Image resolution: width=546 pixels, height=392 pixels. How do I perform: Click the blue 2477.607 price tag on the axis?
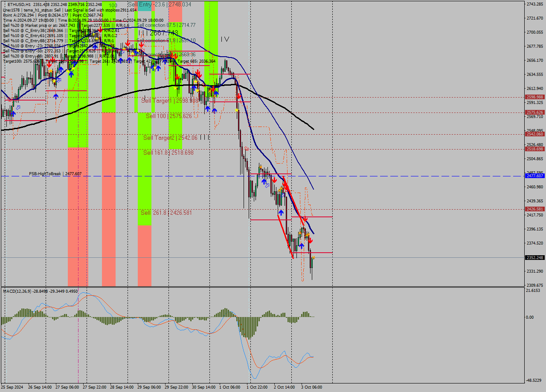(x=534, y=176)
